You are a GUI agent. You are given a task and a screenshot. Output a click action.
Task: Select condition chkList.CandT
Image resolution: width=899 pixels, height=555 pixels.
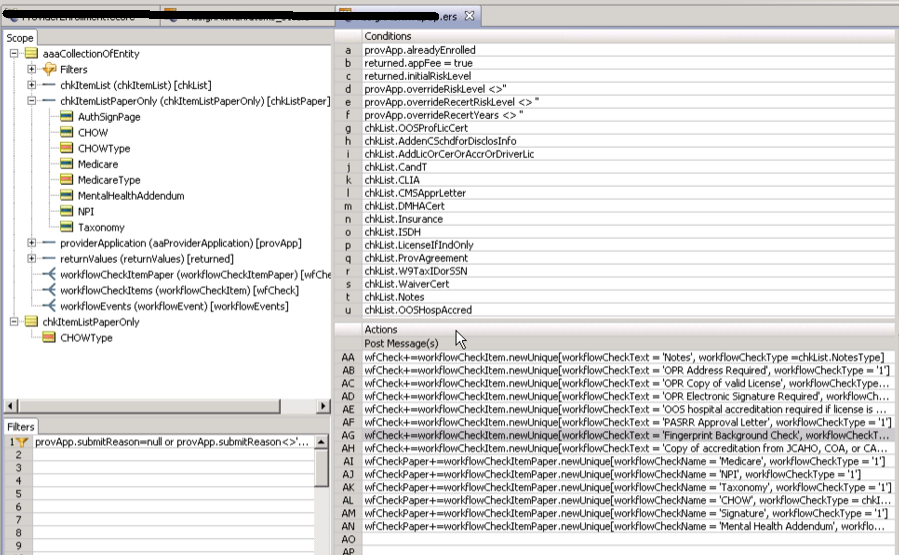pyautogui.click(x=628, y=167)
